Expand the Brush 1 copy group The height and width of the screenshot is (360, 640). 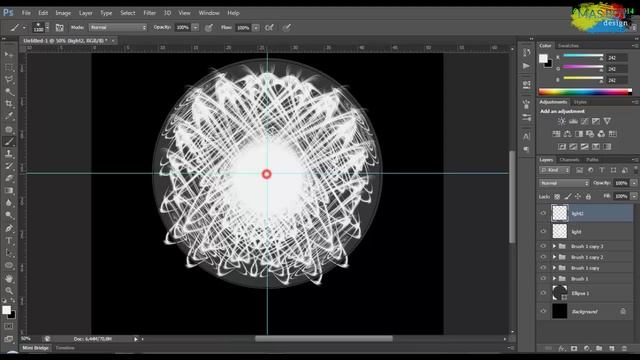[x=554, y=268]
